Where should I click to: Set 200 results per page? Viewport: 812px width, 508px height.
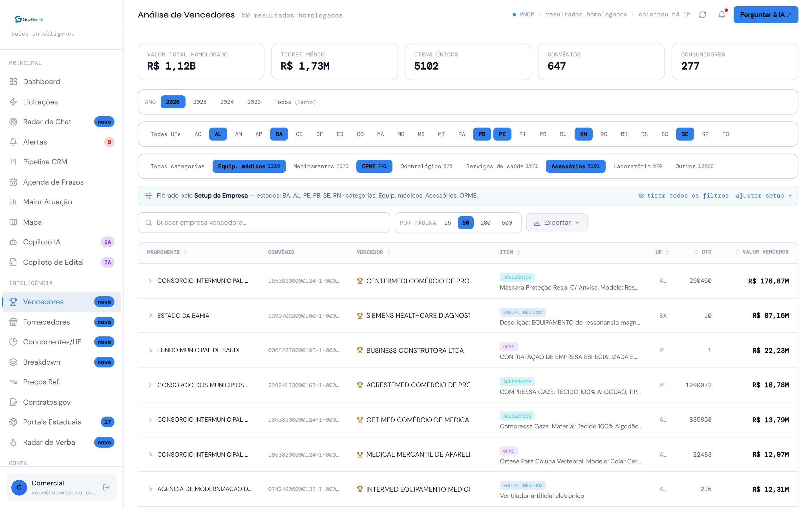pyautogui.click(x=485, y=222)
